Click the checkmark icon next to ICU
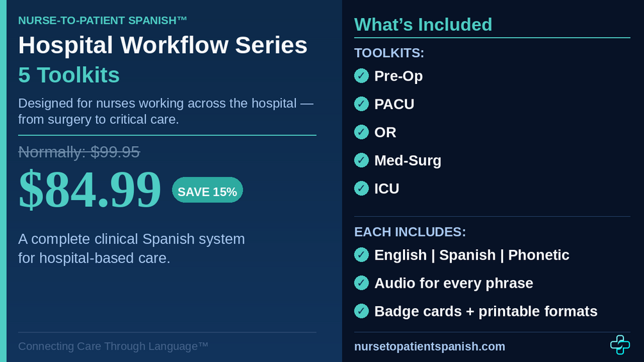Screen dimensions: 644x362 tap(361, 188)
